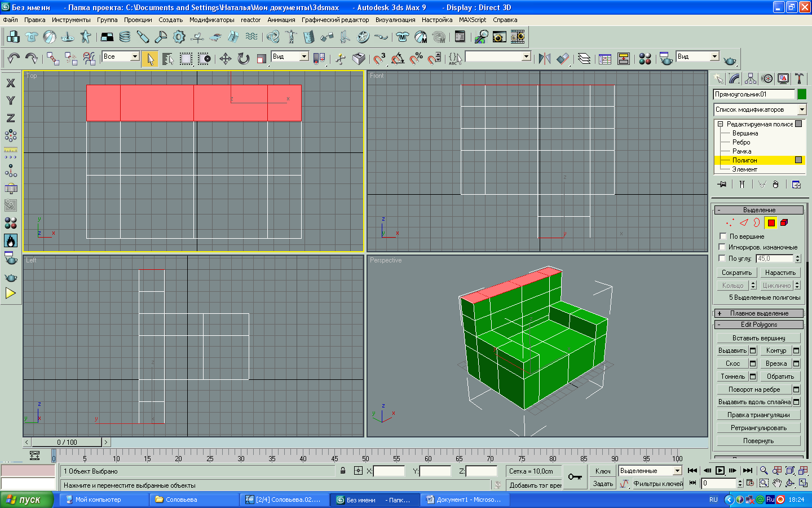Restrict to X axis constraint
Viewport: 812px width, 508px height.
point(11,83)
